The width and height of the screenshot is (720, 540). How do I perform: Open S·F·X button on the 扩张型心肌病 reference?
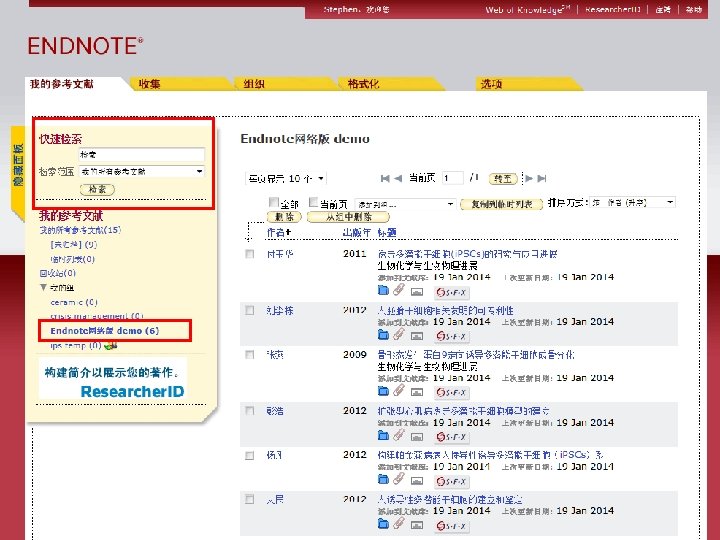452,437
